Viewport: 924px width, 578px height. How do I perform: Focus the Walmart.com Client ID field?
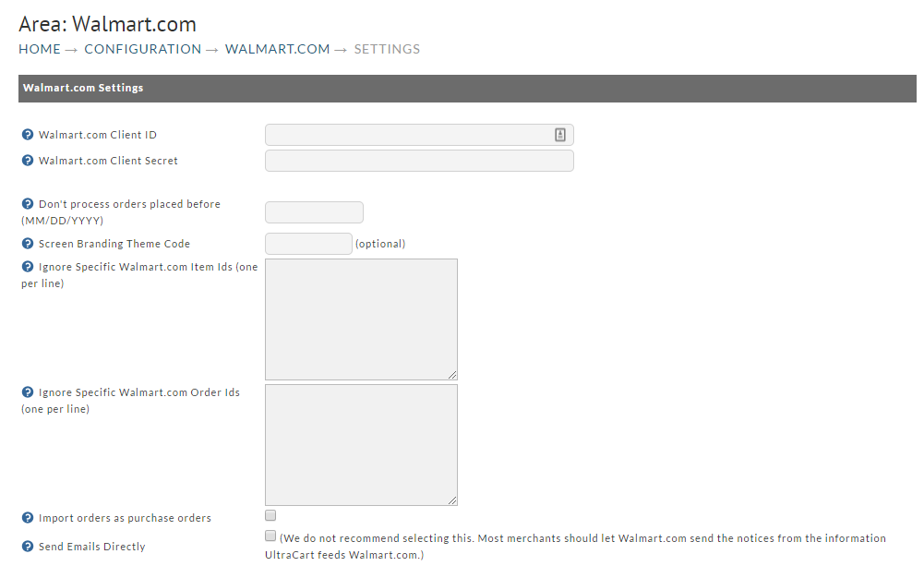[x=419, y=135]
